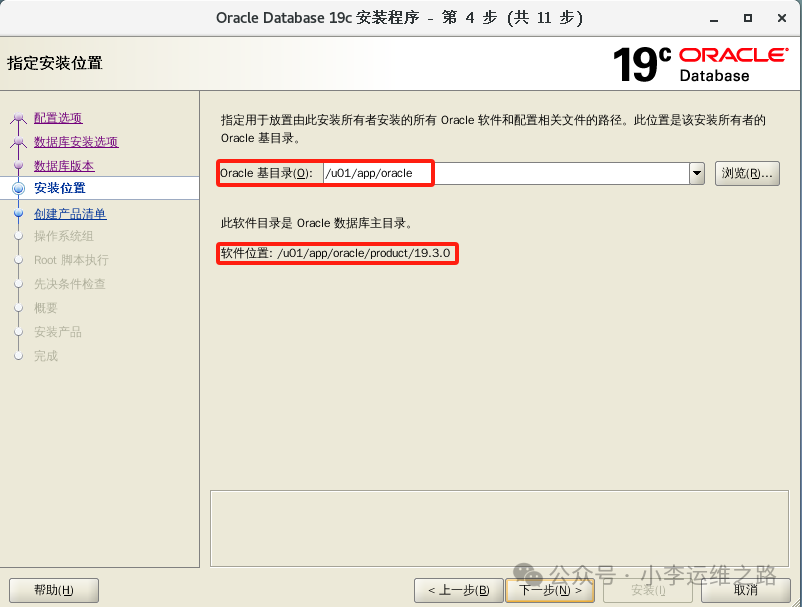Click the 数据库版本 step bullet marker
This screenshot has height=607, width=802.
pyautogui.click(x=18, y=165)
